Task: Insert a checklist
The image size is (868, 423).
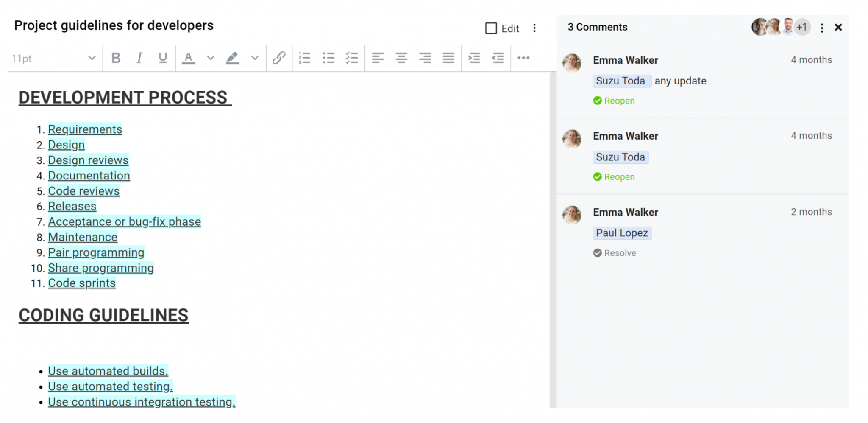Action: coord(352,58)
